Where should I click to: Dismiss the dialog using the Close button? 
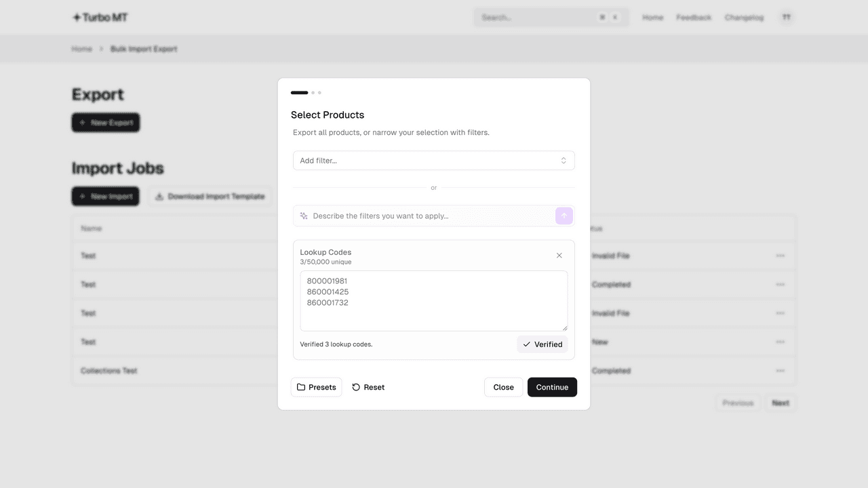[x=503, y=387]
